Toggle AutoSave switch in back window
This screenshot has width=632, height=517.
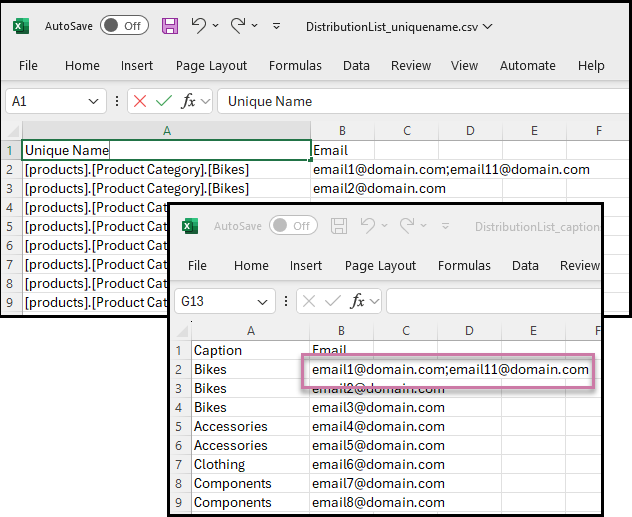coord(124,26)
